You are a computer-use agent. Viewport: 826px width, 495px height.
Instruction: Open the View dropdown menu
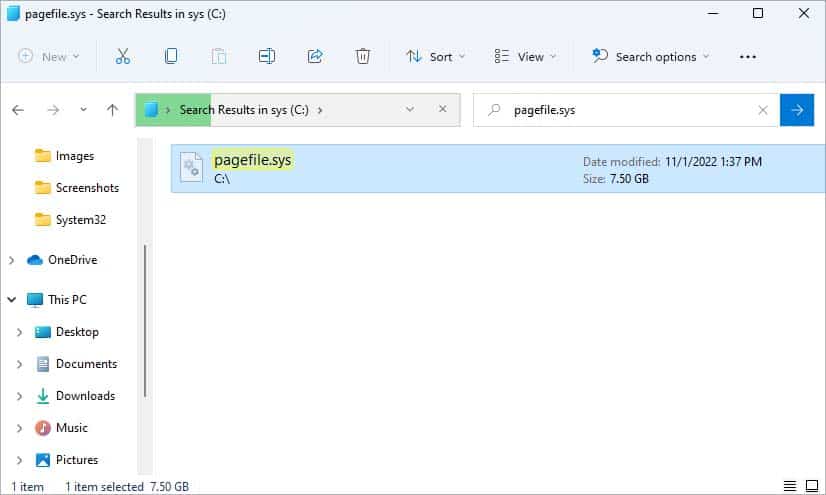coord(525,56)
